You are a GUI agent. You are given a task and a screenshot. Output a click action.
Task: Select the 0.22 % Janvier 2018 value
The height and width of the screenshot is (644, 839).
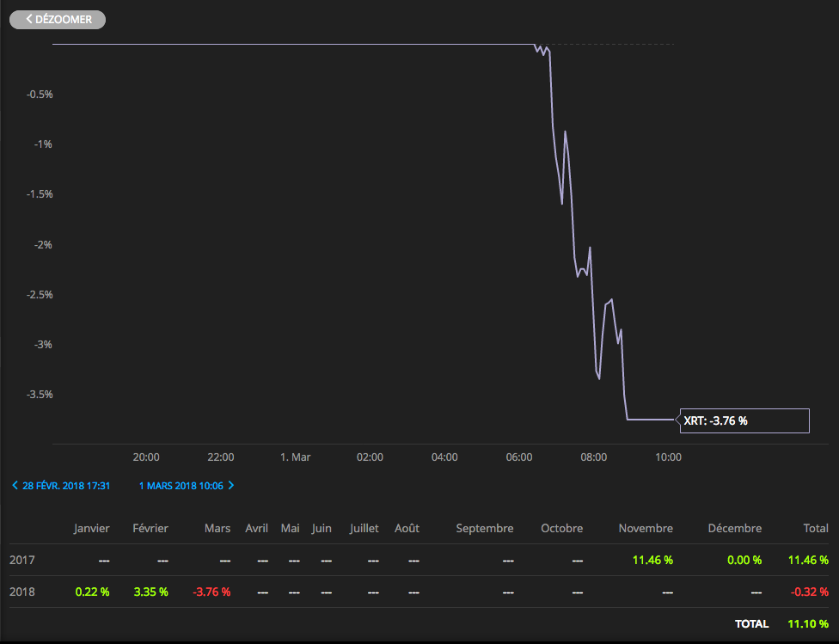tap(93, 592)
